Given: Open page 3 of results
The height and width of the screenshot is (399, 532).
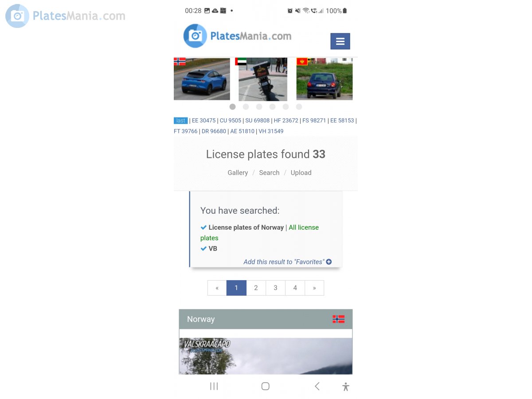Looking at the screenshot, I should 275,288.
